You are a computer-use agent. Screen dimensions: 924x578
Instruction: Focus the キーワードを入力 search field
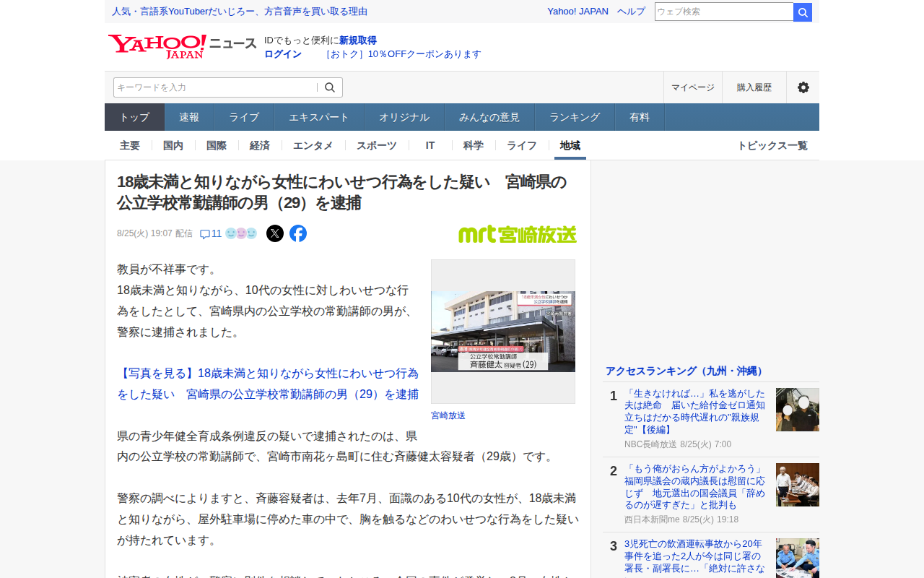[x=215, y=87]
